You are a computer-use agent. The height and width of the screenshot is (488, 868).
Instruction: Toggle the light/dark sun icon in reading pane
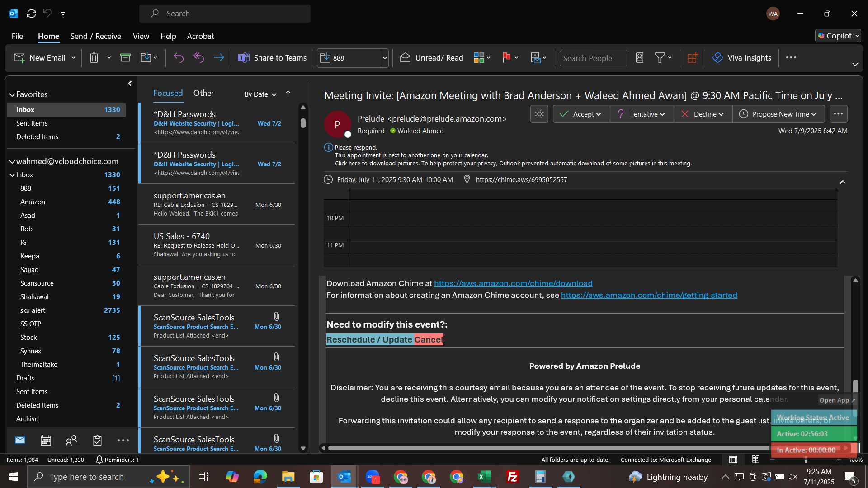click(539, 114)
